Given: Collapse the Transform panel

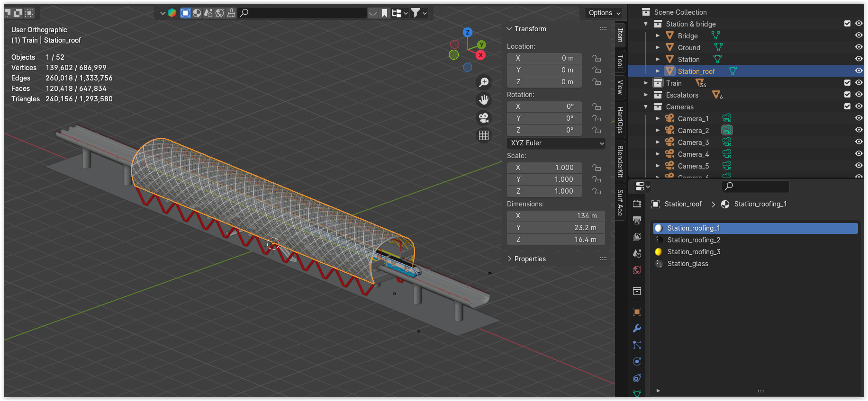Looking at the screenshot, I should (509, 29).
